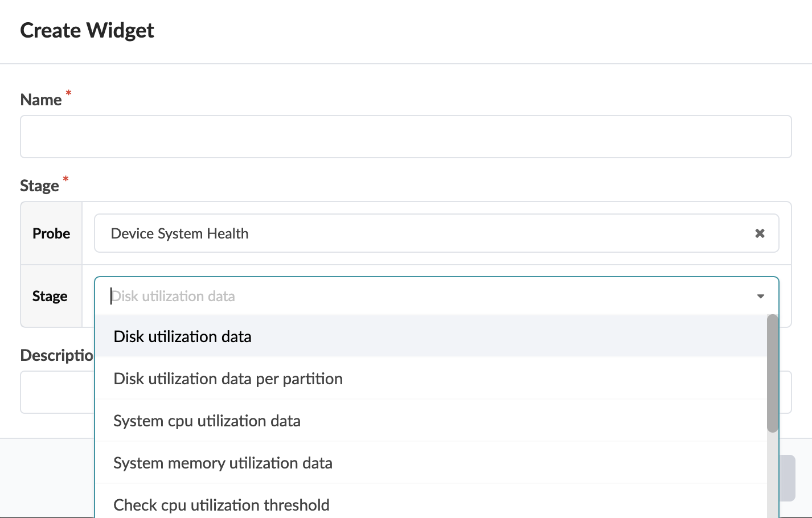Screen dimensions: 812x518
Task: Click the Stage row label
Action: pyautogui.click(x=50, y=296)
